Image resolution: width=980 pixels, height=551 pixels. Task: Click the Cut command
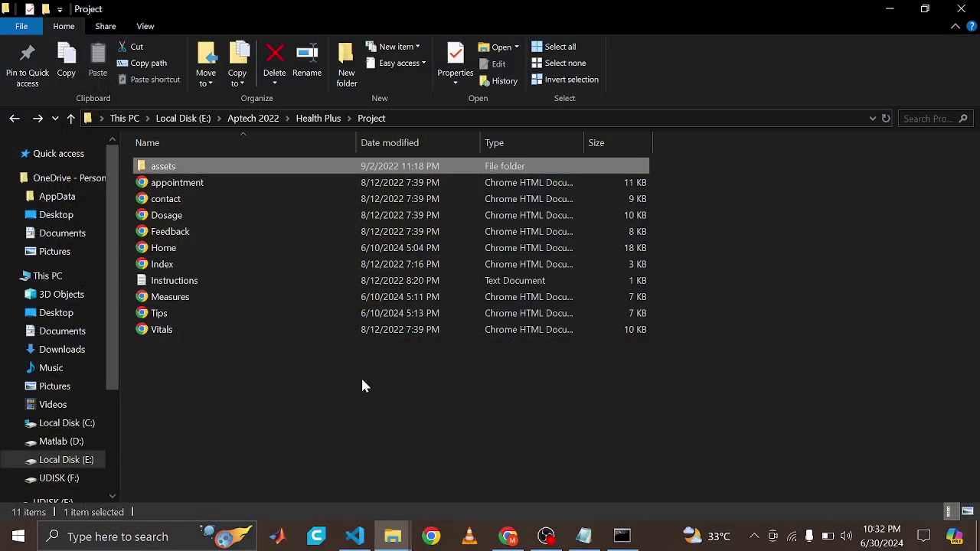coord(130,47)
